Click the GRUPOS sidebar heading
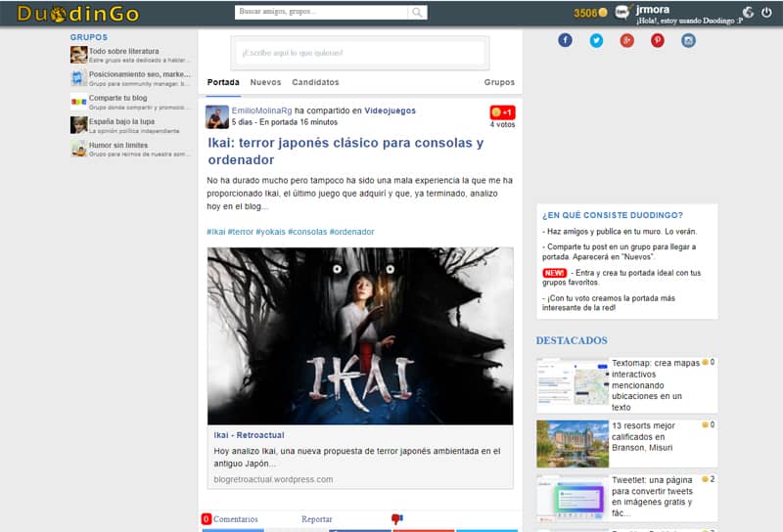This screenshot has width=783, height=532. (x=89, y=37)
